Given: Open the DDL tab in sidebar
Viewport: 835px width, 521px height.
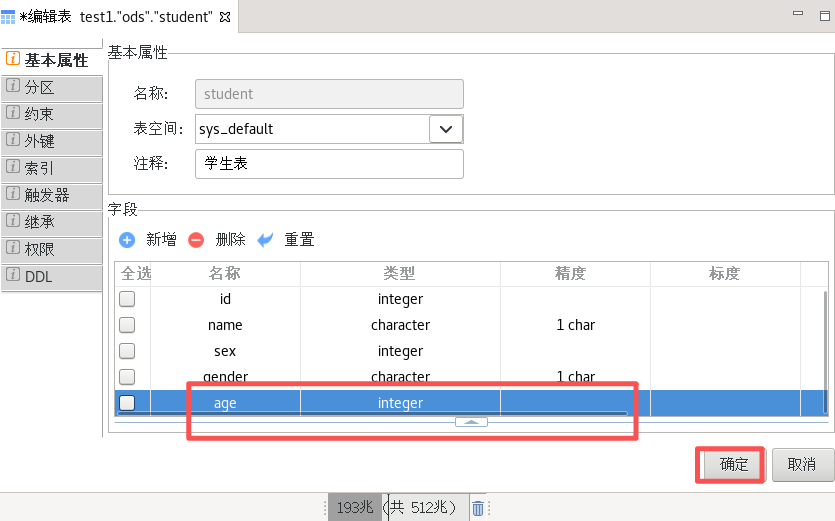Looking at the screenshot, I should 52,277.
